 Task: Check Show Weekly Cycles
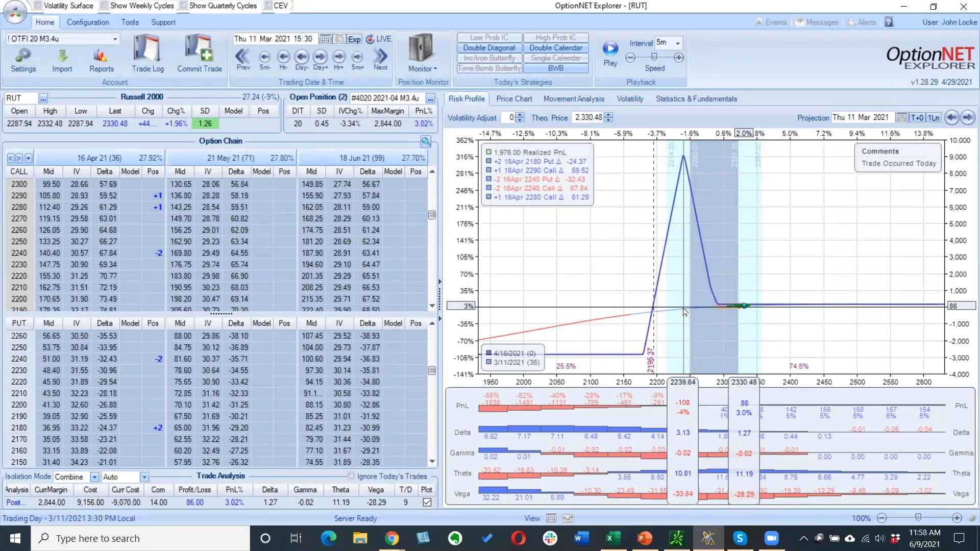tap(104, 5)
